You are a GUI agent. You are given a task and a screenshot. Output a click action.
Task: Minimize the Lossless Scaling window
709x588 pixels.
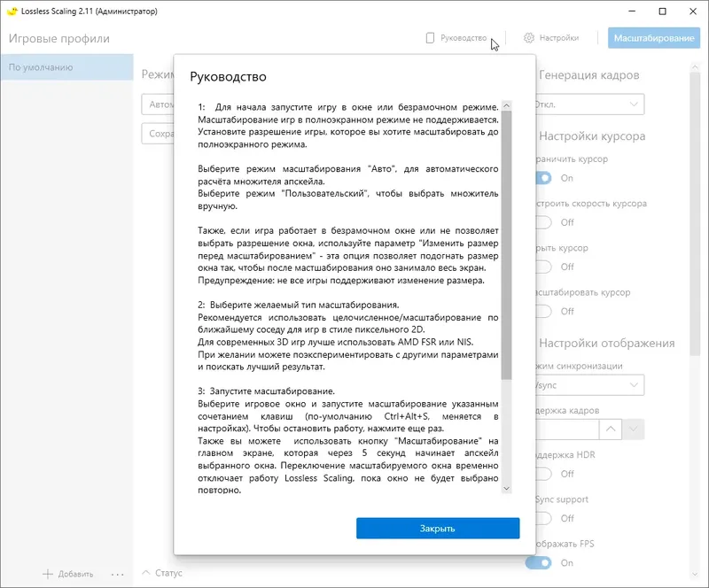(632, 12)
